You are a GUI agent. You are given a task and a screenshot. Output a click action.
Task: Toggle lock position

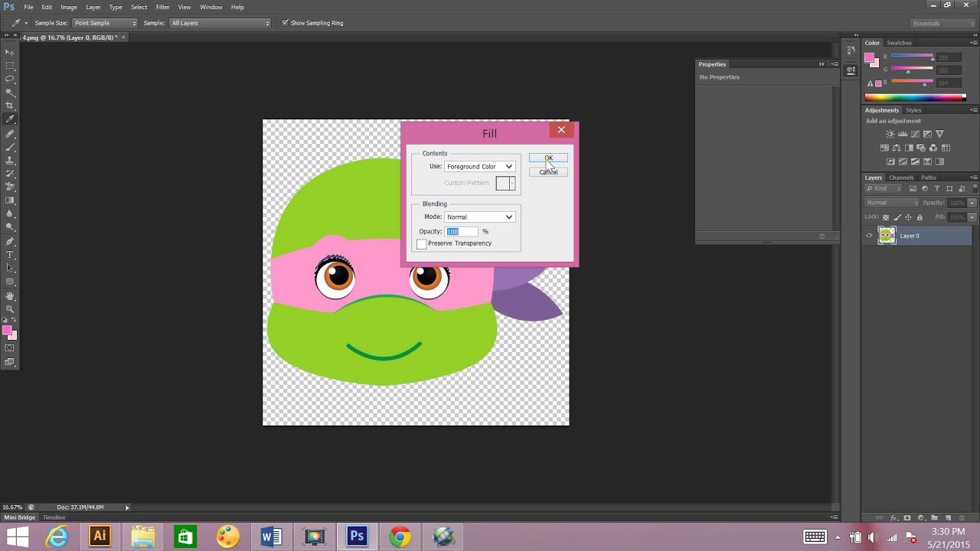(908, 217)
